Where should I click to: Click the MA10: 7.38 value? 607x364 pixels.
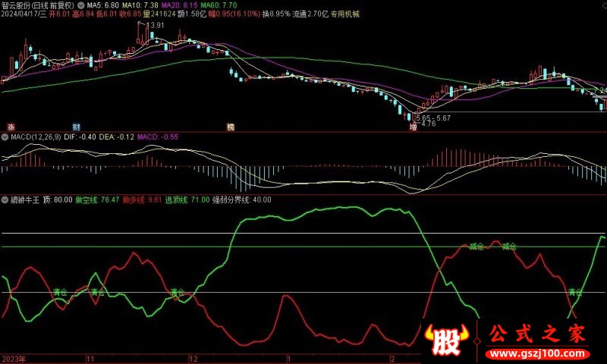[140, 5]
